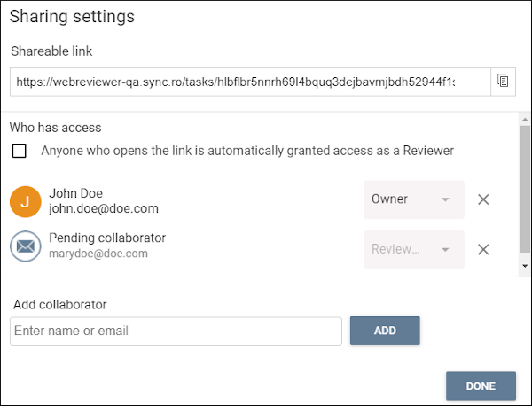This screenshot has height=406, width=532.
Task: Click John Doe's orange J avatar
Action: [26, 201]
